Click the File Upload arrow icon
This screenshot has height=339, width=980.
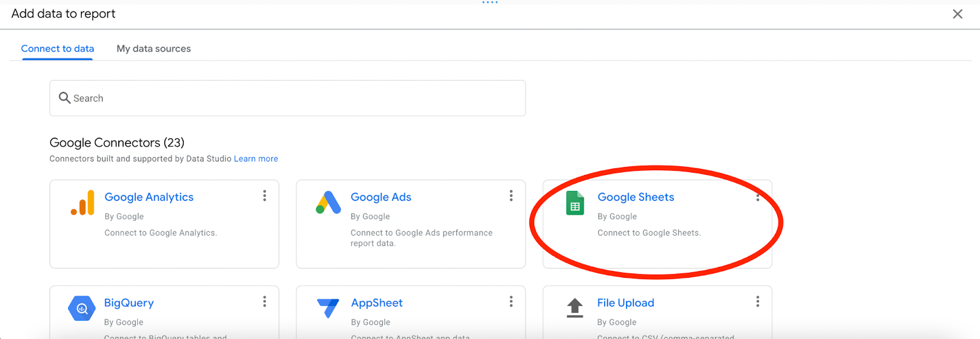coord(575,308)
